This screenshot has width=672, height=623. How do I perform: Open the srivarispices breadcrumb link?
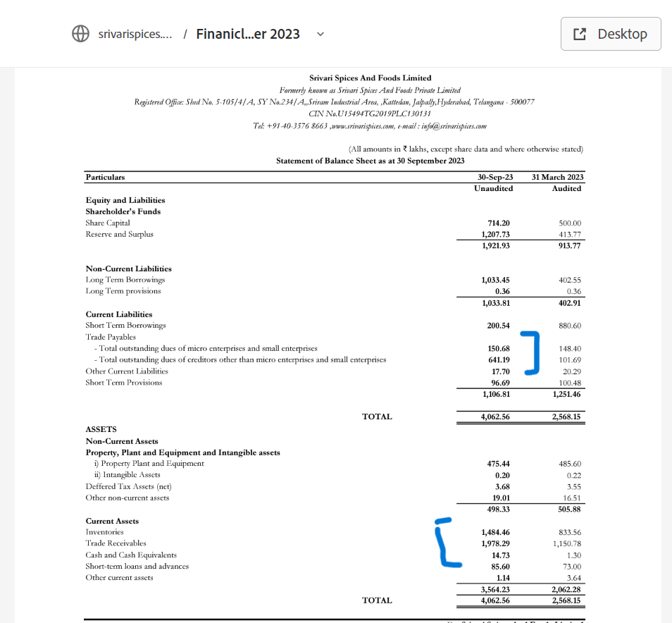pyautogui.click(x=135, y=34)
